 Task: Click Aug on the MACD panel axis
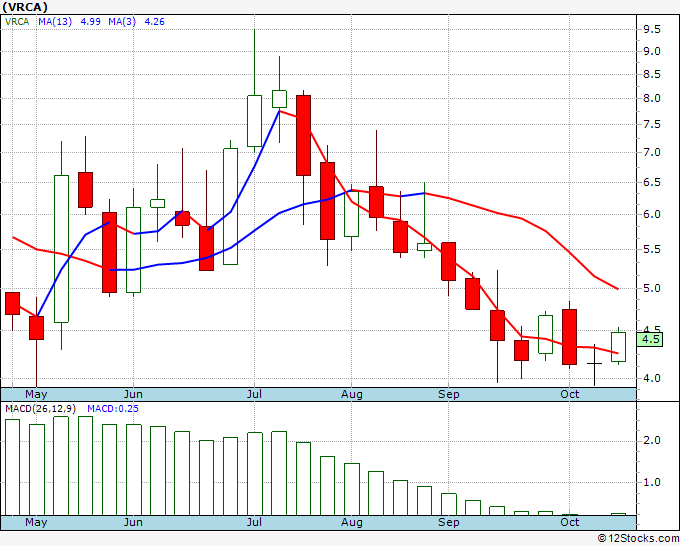tap(352, 522)
